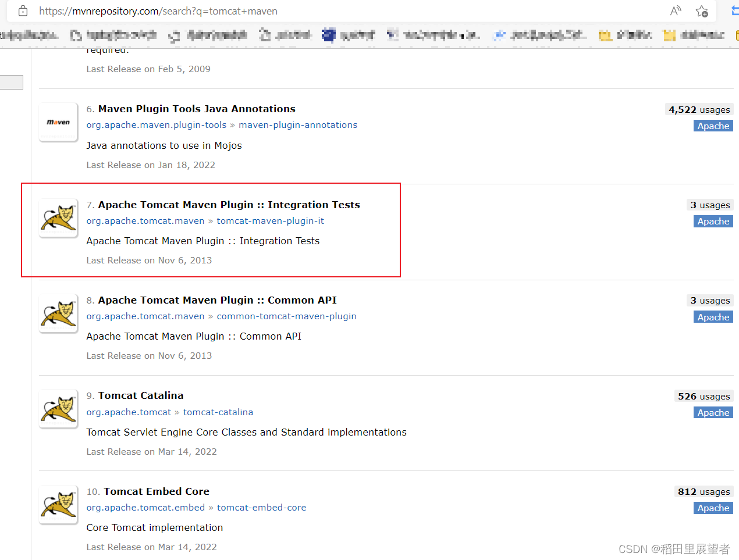This screenshot has height=560, width=739.
Task: Click 'Java annotations to use in Mojos' description
Action: [164, 145]
